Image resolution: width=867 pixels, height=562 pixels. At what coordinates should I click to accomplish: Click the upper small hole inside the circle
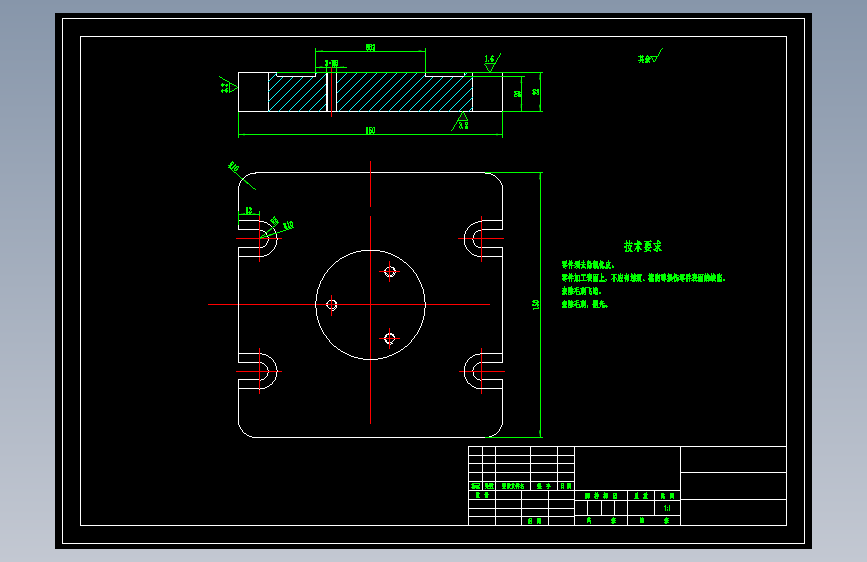[390, 272]
